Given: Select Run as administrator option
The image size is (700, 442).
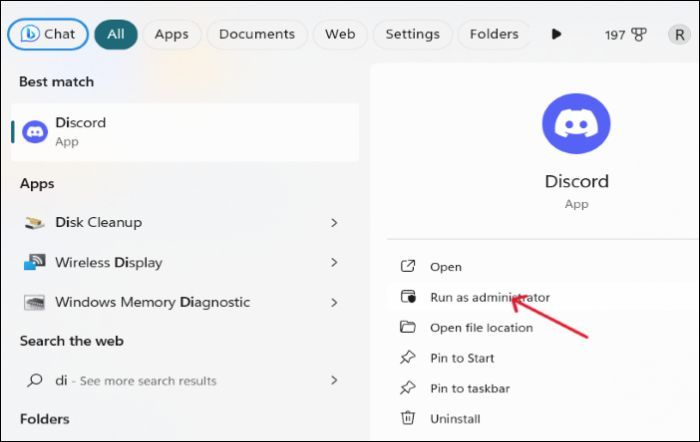Looking at the screenshot, I should [489, 297].
